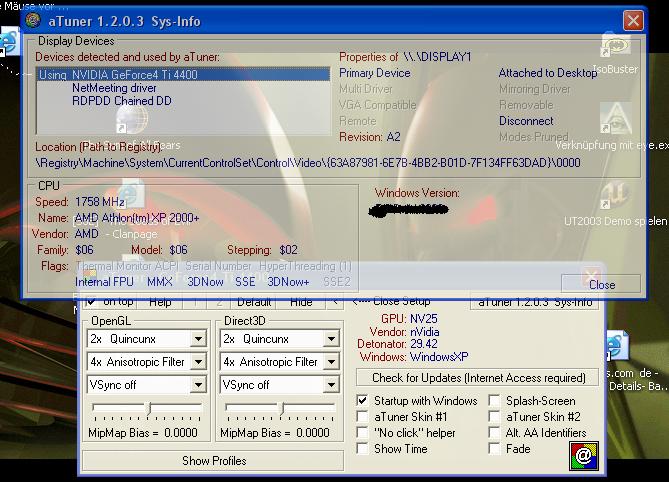Click the Default button in aTuner toolbar
Screen dimensions: 669x482
click(x=254, y=302)
